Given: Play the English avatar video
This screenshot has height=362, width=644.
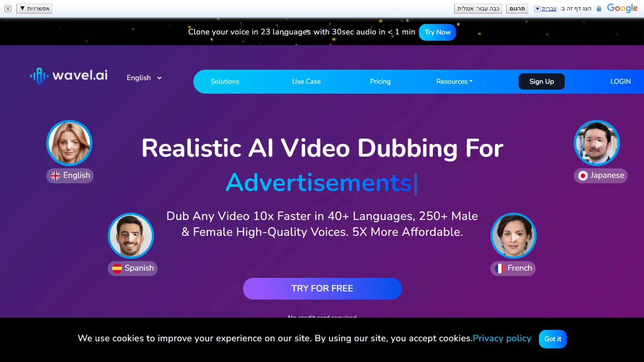Looking at the screenshot, I should click(69, 143).
